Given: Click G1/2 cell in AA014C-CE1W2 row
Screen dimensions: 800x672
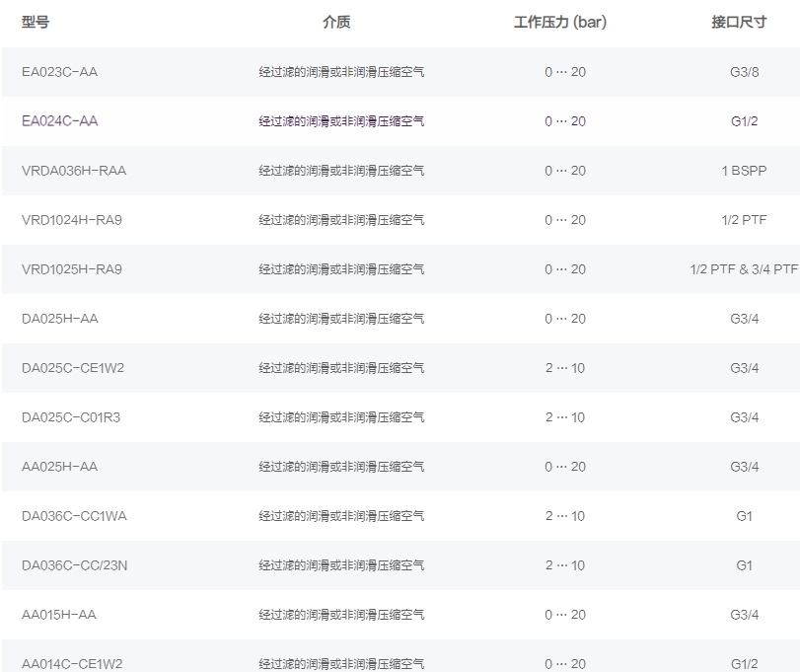Looking at the screenshot, I should click(745, 664).
